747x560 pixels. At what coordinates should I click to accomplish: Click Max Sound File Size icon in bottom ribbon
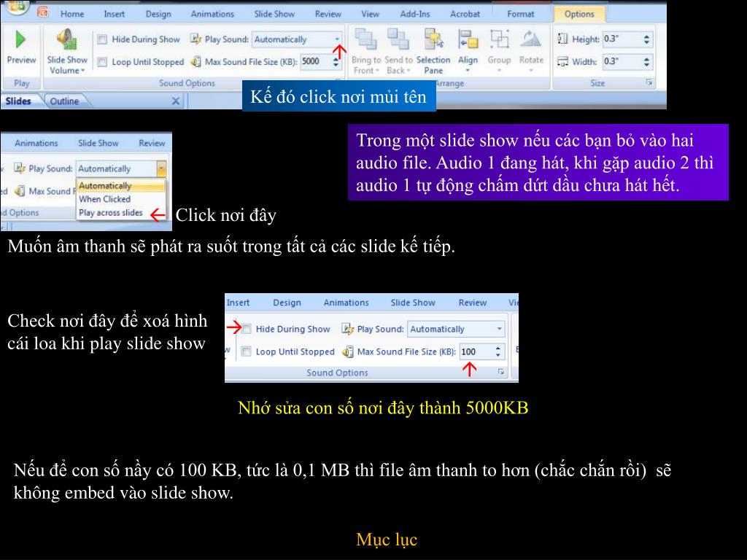(348, 352)
